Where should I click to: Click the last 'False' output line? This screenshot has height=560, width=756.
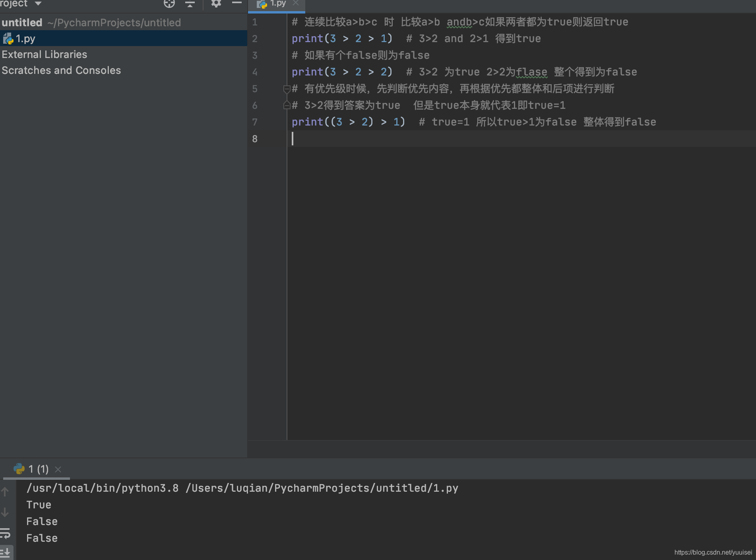[42, 538]
